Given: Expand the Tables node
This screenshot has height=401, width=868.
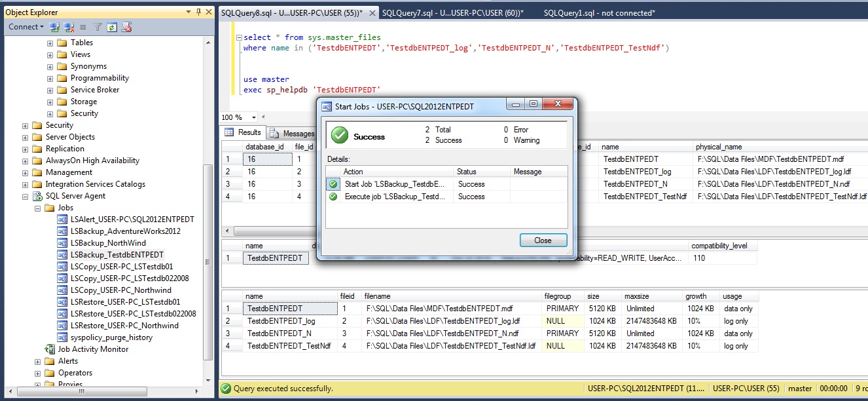Looking at the screenshot, I should pos(50,43).
